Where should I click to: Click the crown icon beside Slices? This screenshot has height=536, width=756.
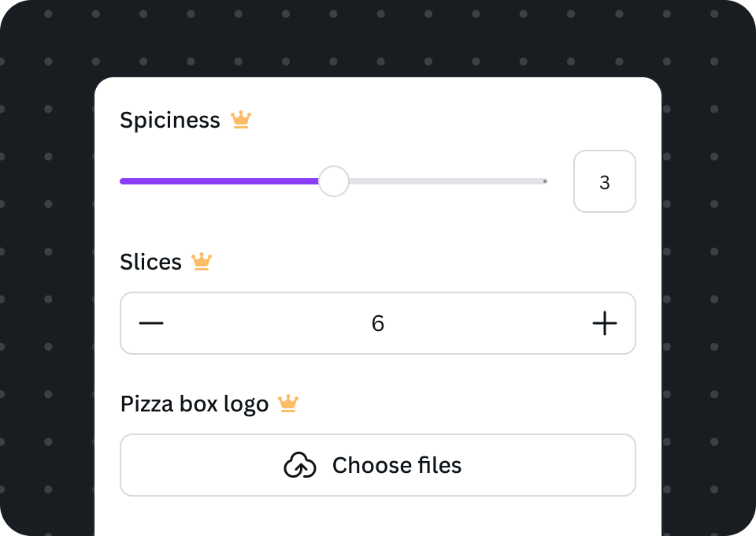[x=202, y=262]
